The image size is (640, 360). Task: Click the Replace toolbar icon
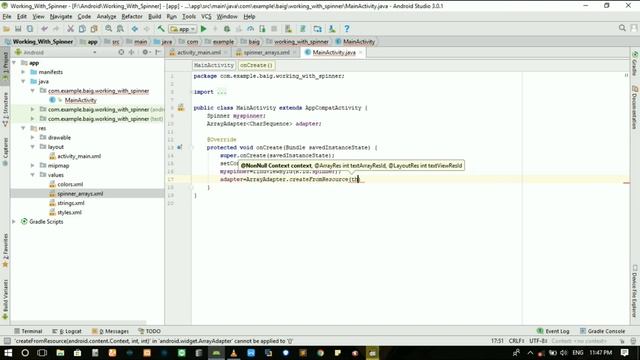(x=120, y=29)
